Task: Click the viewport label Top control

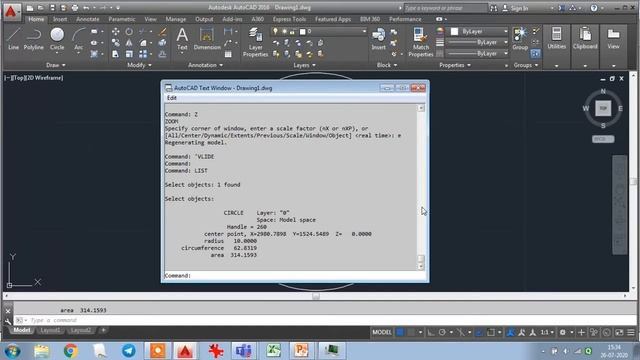Action: click(18, 78)
